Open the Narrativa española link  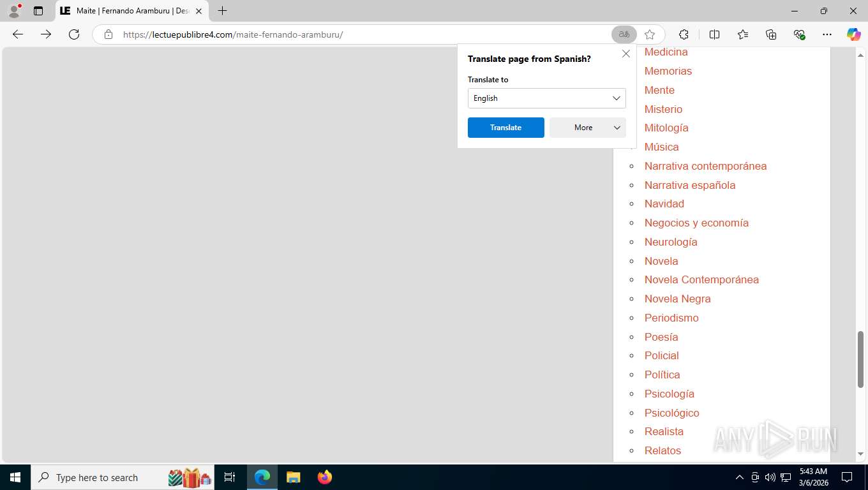(690, 185)
